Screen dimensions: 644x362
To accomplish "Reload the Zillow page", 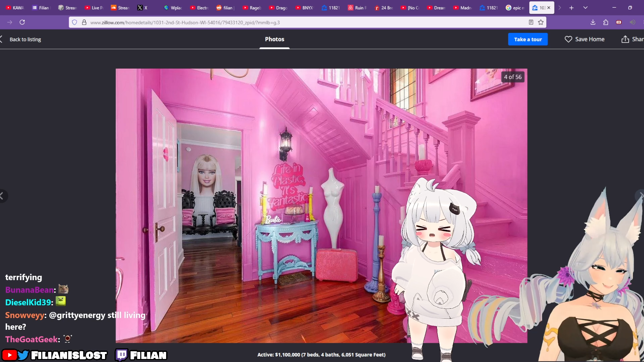I will pos(22,22).
